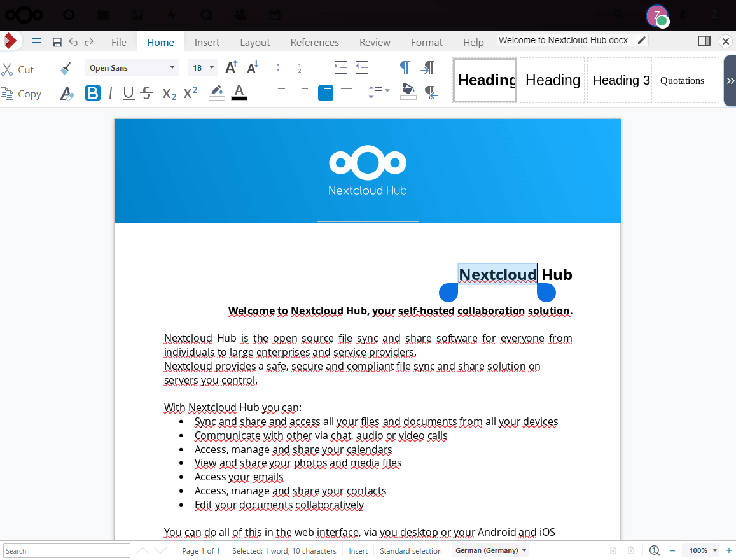Decrease paragraph indent
This screenshot has height=560, width=736.
(x=361, y=67)
